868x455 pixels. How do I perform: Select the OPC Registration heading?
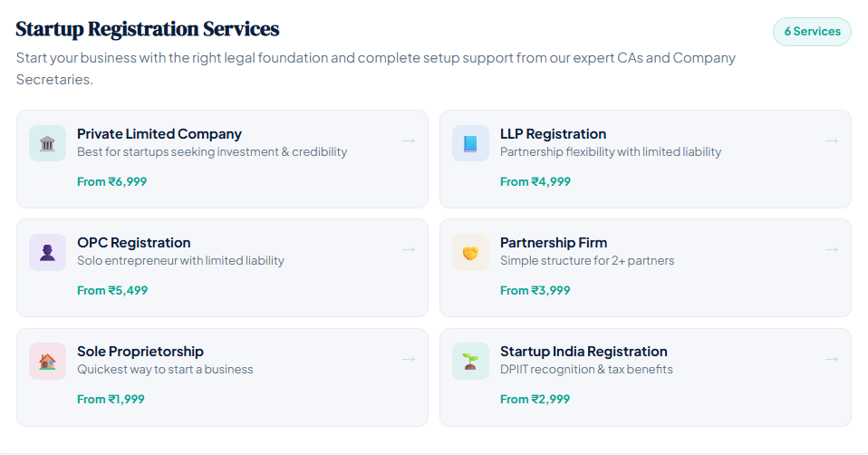tap(134, 243)
